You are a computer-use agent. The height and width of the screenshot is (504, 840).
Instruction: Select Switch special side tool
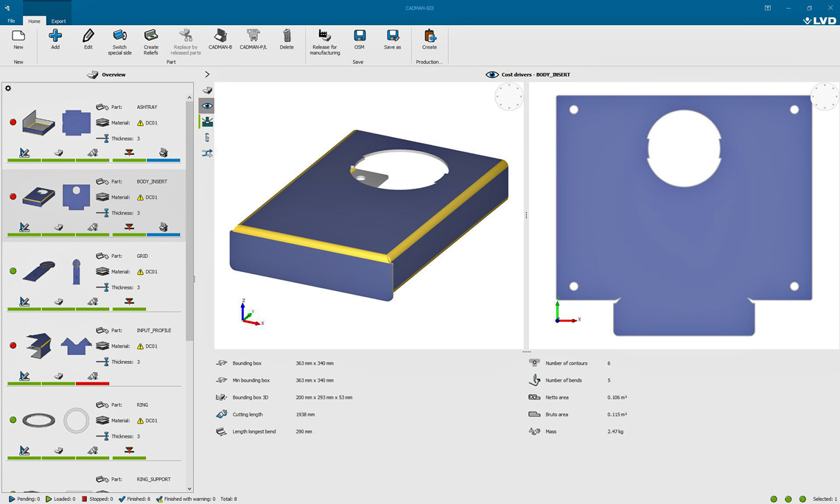pyautogui.click(x=119, y=36)
